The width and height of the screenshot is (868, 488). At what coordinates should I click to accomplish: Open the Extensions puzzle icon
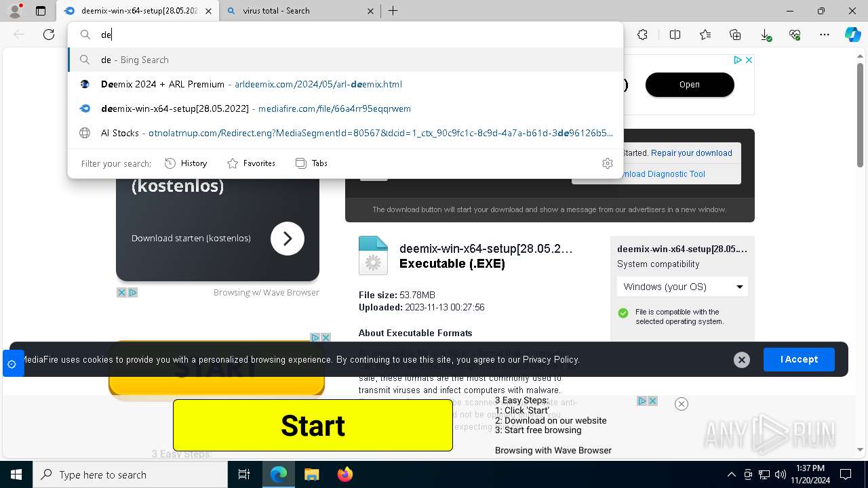coord(642,35)
